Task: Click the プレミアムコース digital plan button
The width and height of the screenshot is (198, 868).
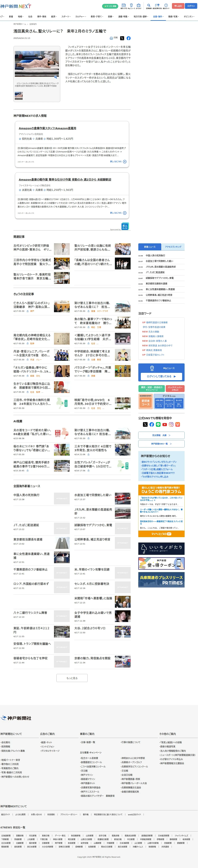Action: pos(169,403)
